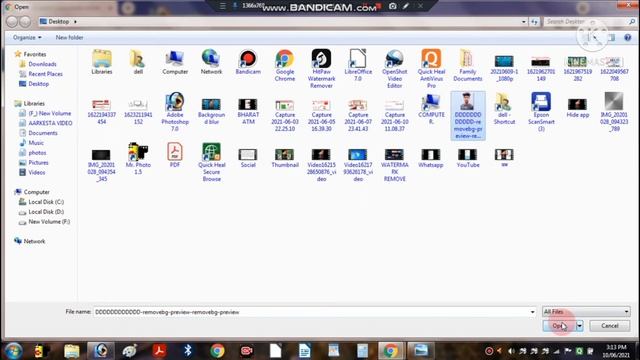
Task: Open AARKESTA VIDEO library
Action: pos(50,123)
